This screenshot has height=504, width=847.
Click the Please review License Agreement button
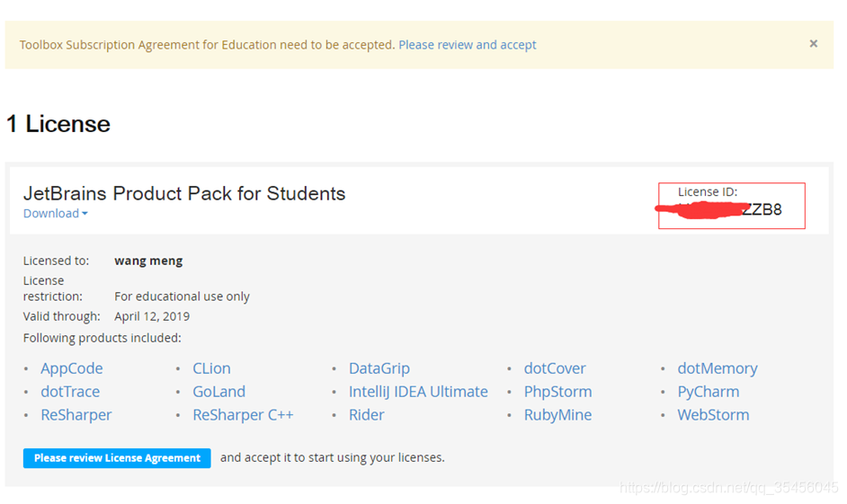tap(117, 458)
